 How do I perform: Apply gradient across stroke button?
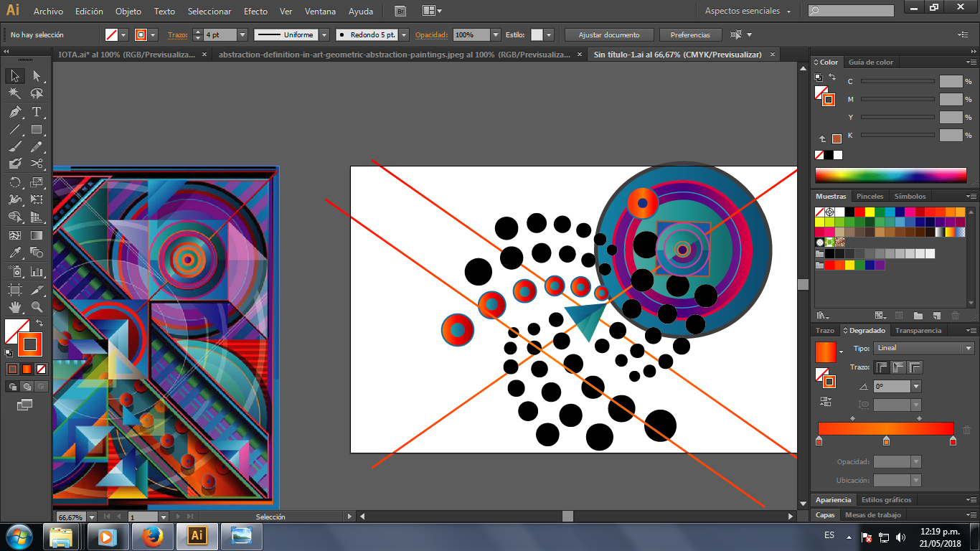(x=915, y=367)
